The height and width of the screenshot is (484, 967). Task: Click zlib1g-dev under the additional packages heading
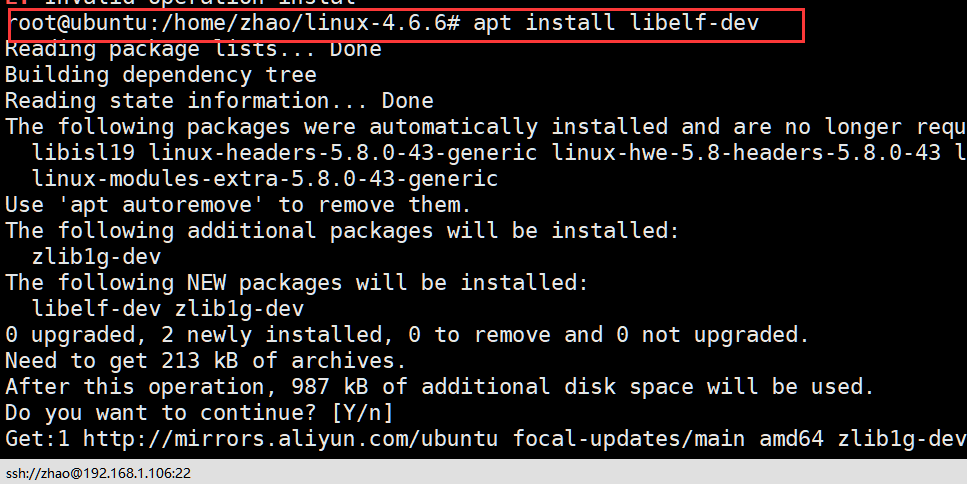(96, 256)
